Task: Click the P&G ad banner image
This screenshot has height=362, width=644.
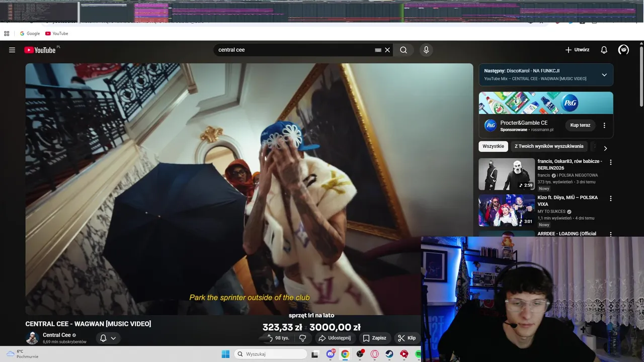Action: pos(546,103)
